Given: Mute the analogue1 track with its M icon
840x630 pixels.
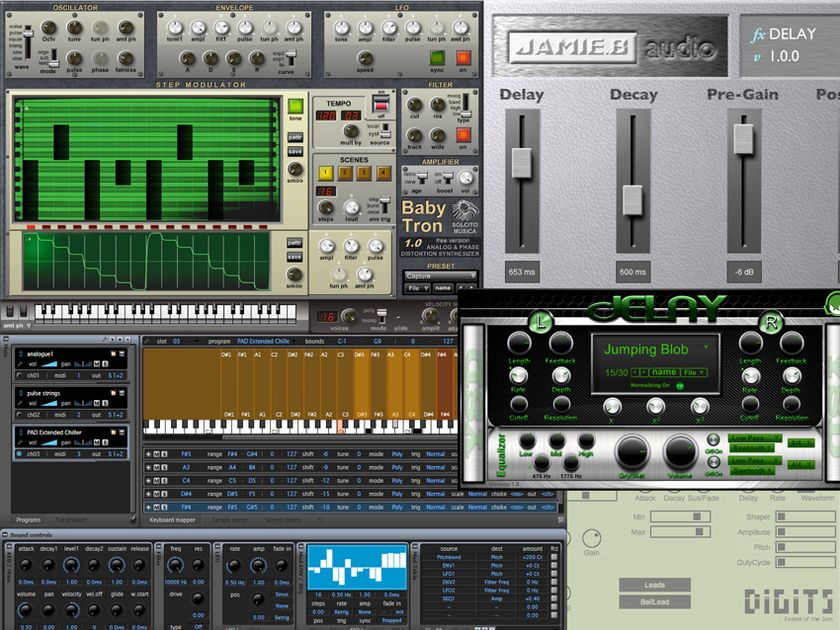Looking at the screenshot, I should 97,364.
